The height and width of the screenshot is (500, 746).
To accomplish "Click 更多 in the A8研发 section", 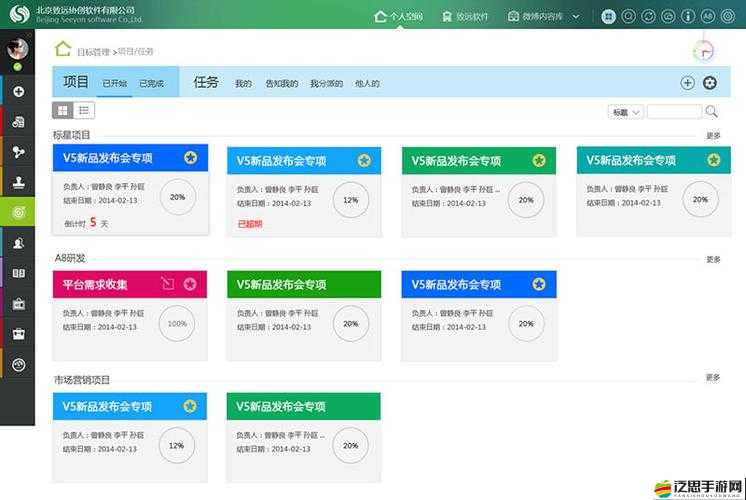I will click(x=713, y=259).
